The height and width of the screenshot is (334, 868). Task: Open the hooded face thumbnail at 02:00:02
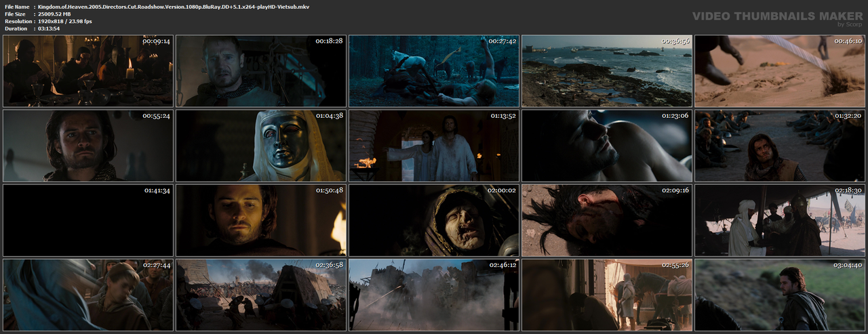point(434,220)
